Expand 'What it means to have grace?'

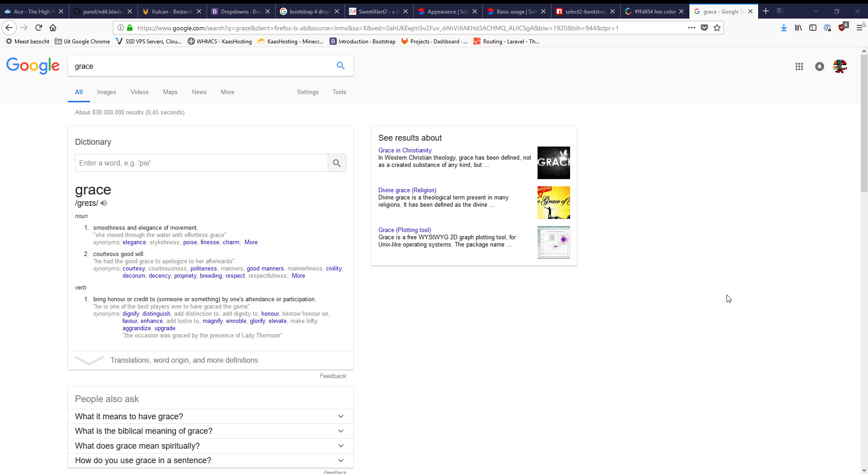(210, 417)
